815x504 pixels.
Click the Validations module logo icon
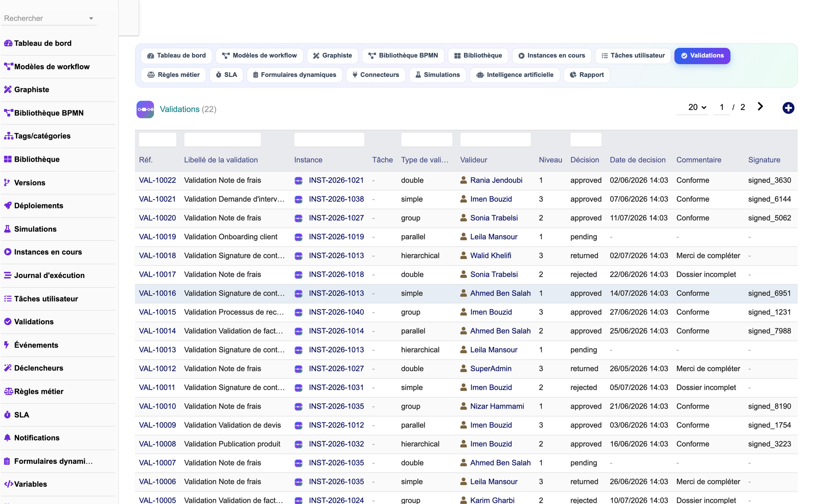tap(145, 109)
